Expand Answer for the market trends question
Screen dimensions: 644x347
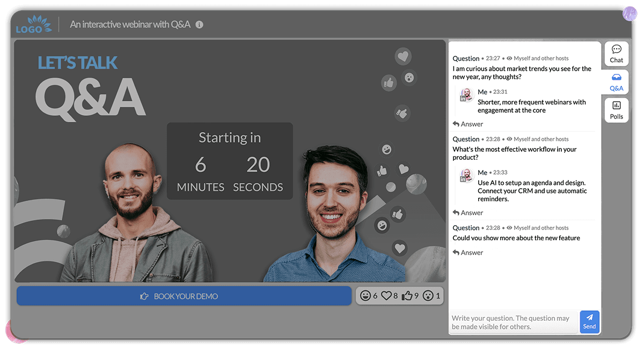pos(467,123)
